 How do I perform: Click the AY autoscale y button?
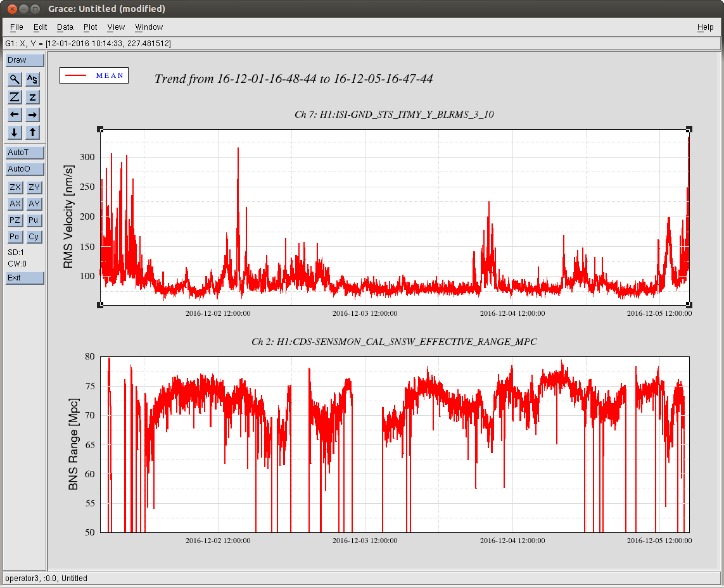click(x=34, y=204)
